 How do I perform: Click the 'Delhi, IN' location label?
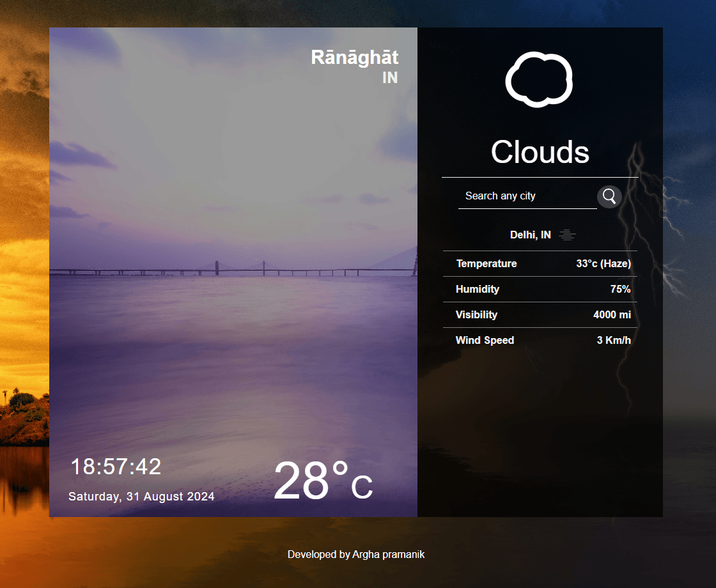[x=530, y=235]
